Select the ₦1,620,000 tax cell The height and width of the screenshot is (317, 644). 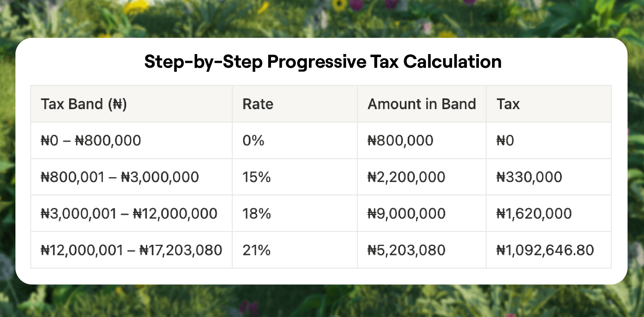click(x=534, y=214)
